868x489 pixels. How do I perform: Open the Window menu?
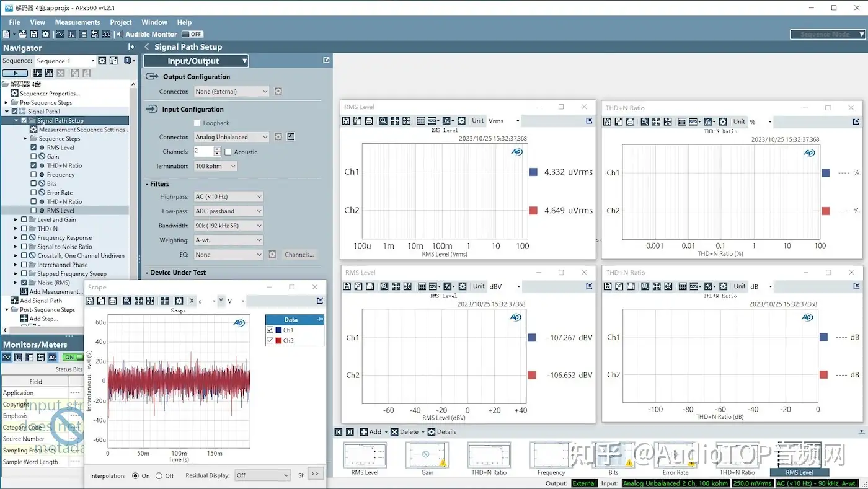(x=154, y=22)
